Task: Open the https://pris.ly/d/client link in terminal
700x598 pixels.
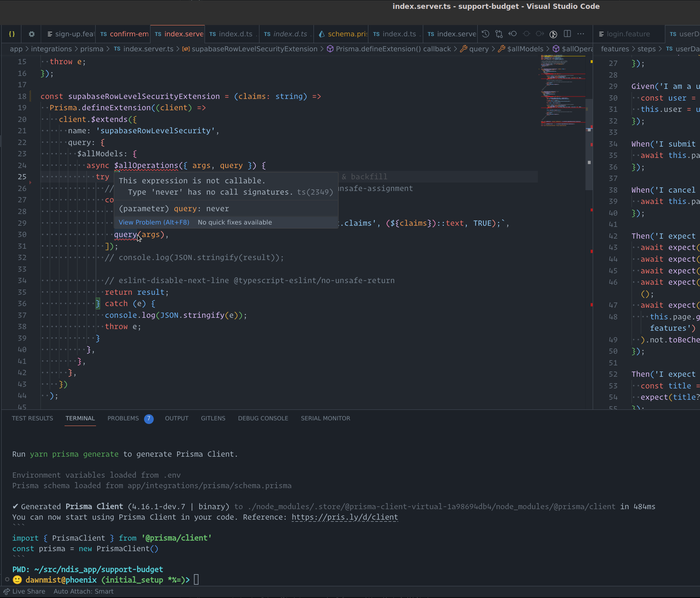Action: click(345, 517)
